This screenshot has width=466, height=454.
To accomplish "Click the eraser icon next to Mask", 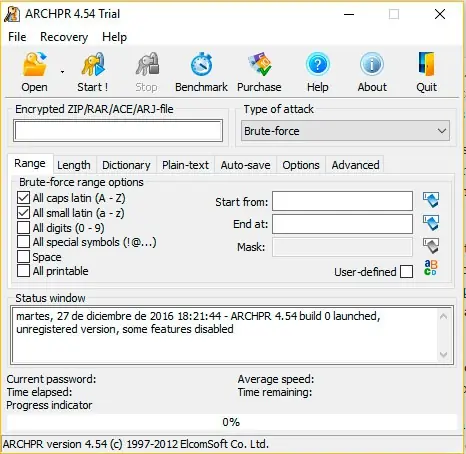I will tap(431, 246).
